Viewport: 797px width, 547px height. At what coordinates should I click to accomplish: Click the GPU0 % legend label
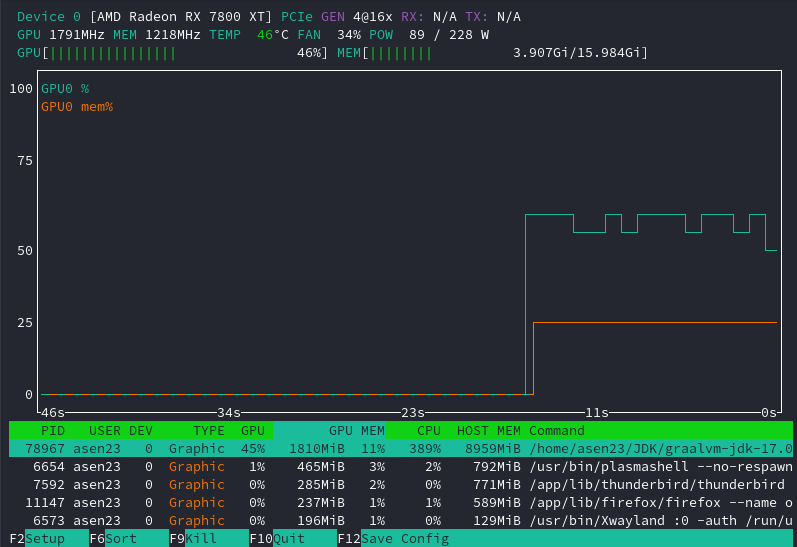(x=65, y=88)
